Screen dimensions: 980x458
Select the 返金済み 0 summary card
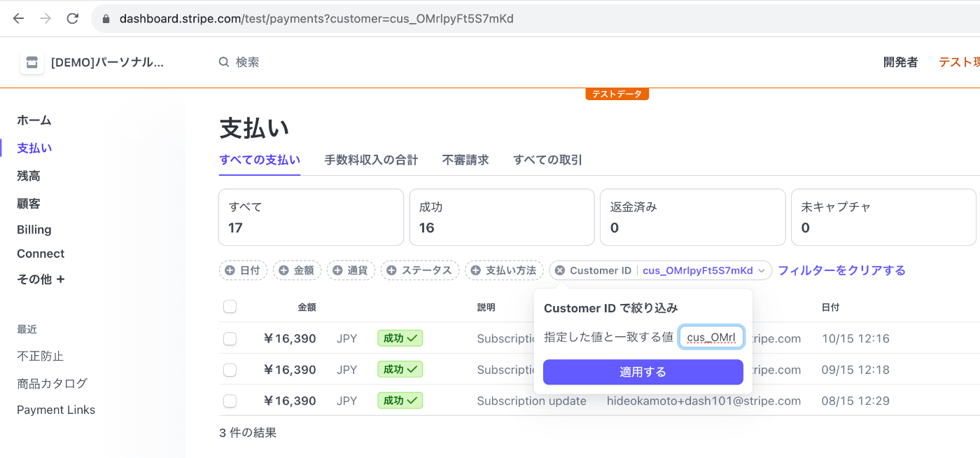point(692,217)
